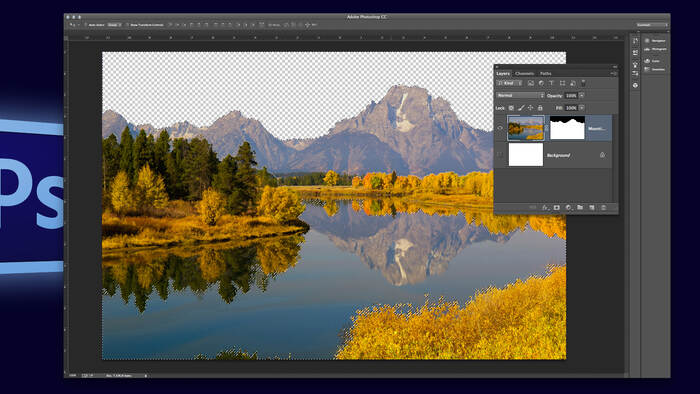Create a new group folder icon

580,207
